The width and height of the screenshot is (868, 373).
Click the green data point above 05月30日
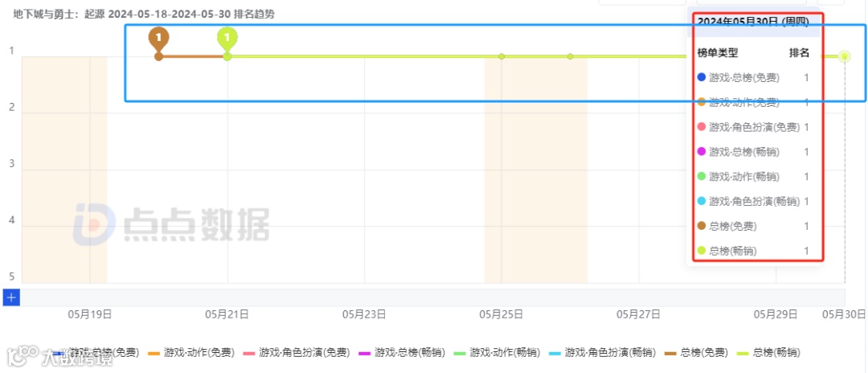click(844, 56)
